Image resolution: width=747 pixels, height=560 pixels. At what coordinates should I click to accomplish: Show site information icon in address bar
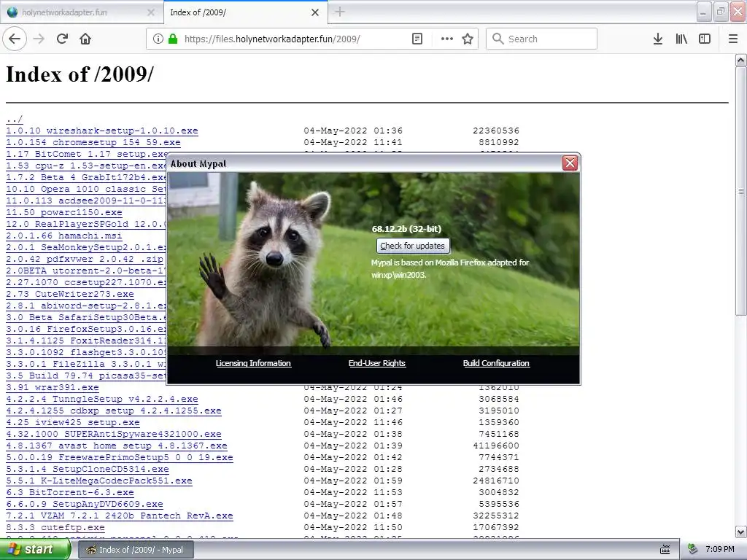[x=158, y=39]
